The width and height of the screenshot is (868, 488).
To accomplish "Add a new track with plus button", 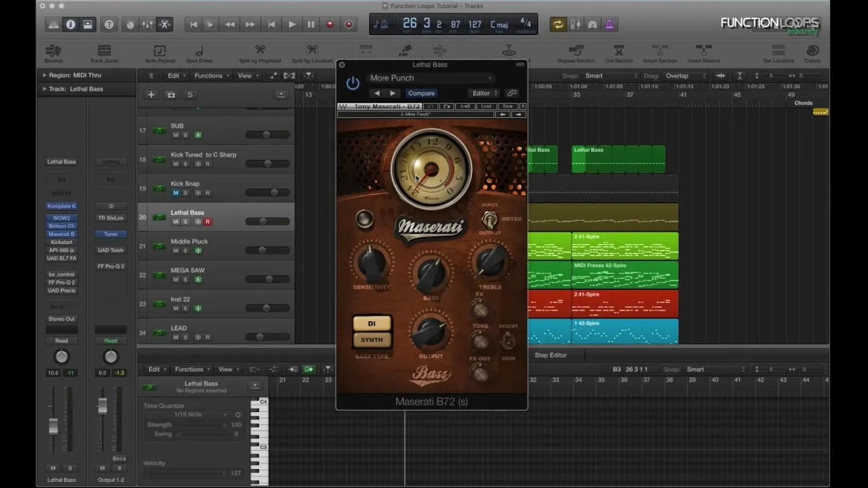I will (x=151, y=95).
